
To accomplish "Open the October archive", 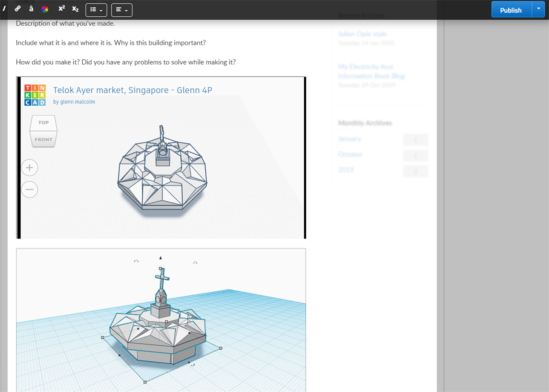I will pyautogui.click(x=350, y=154).
